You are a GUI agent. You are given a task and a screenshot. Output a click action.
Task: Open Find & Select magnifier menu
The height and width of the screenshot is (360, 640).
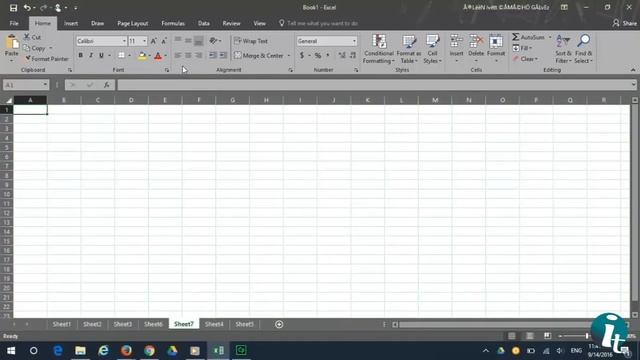click(584, 49)
